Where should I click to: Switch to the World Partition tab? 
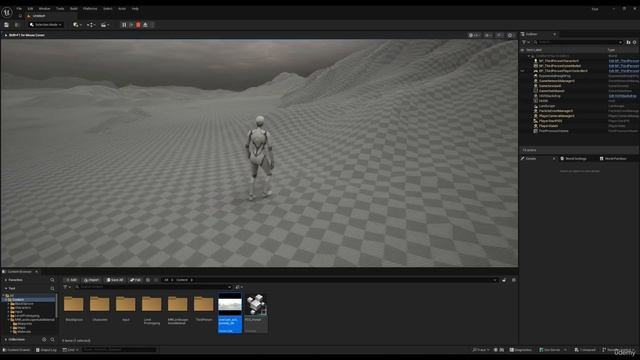[x=613, y=158]
